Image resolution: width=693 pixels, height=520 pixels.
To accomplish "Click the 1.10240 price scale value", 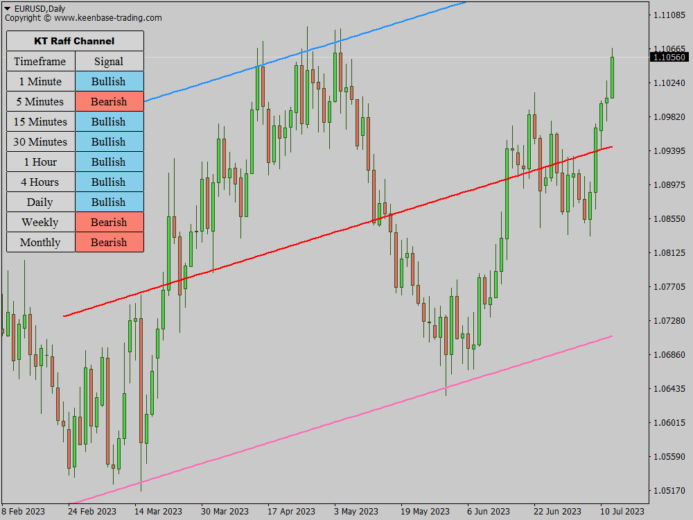I will [x=669, y=83].
